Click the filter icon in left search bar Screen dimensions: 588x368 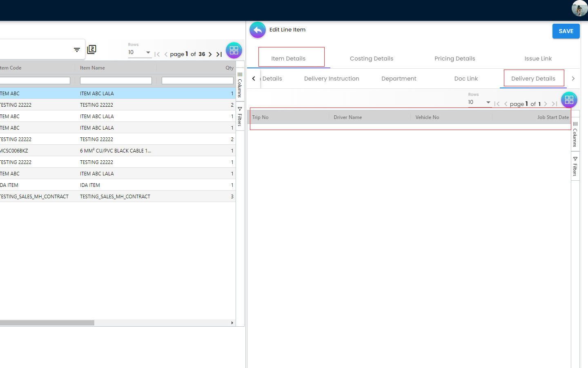[x=77, y=50]
